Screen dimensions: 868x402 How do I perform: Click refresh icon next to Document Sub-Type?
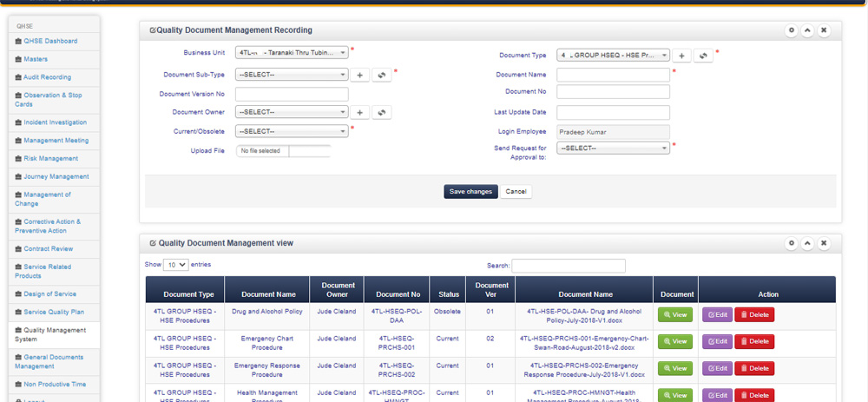coord(382,75)
